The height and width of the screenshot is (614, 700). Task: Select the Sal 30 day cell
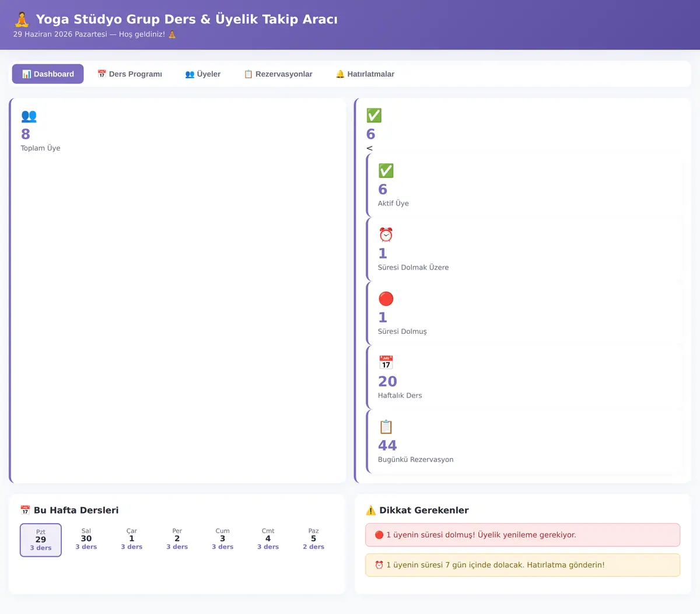(x=86, y=539)
